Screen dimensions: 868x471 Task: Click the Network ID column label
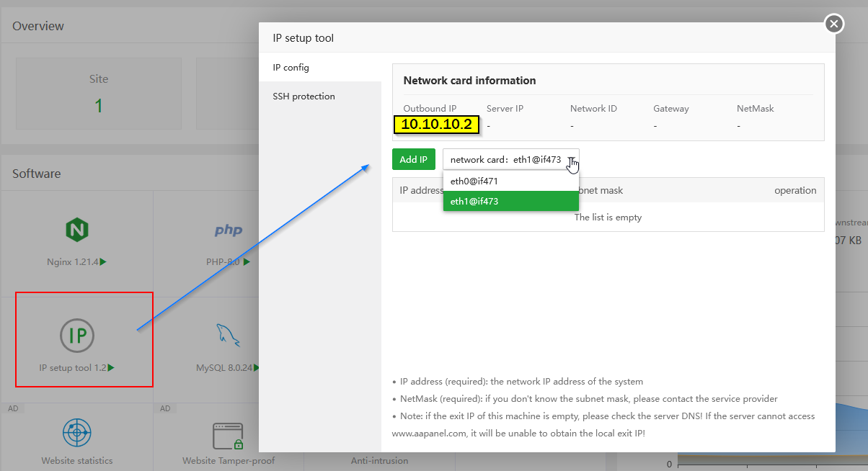(593, 109)
